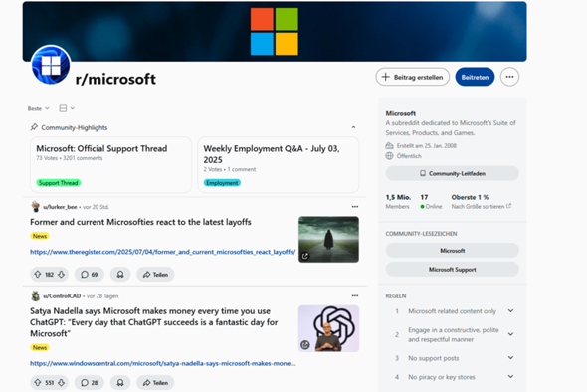Click the Employment flair tag

point(222,183)
